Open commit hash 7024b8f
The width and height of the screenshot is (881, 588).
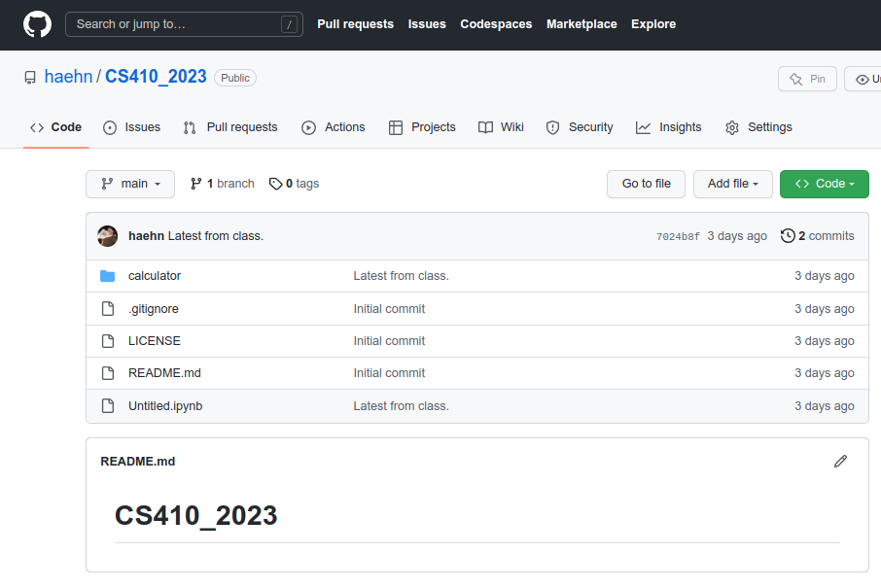coord(678,236)
